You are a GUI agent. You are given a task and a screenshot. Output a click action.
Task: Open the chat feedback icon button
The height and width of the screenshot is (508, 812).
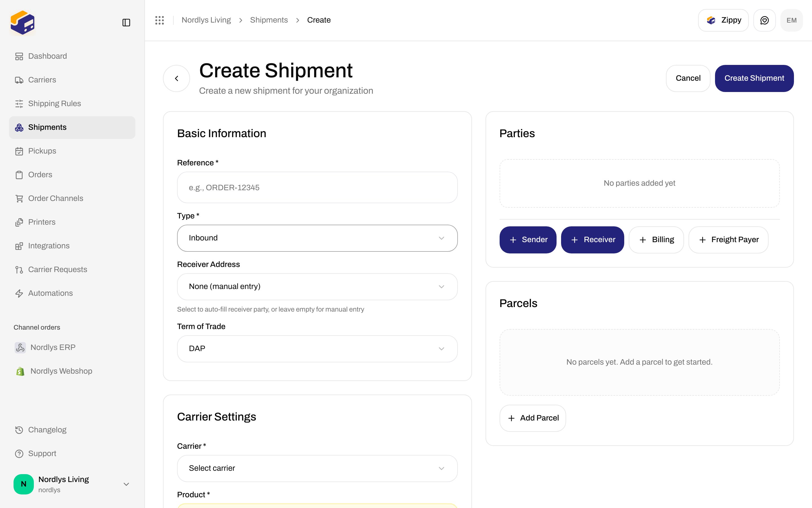764,20
